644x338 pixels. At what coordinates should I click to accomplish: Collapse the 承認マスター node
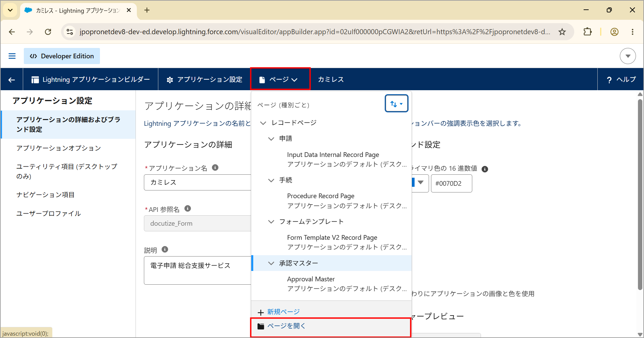tap(271, 263)
